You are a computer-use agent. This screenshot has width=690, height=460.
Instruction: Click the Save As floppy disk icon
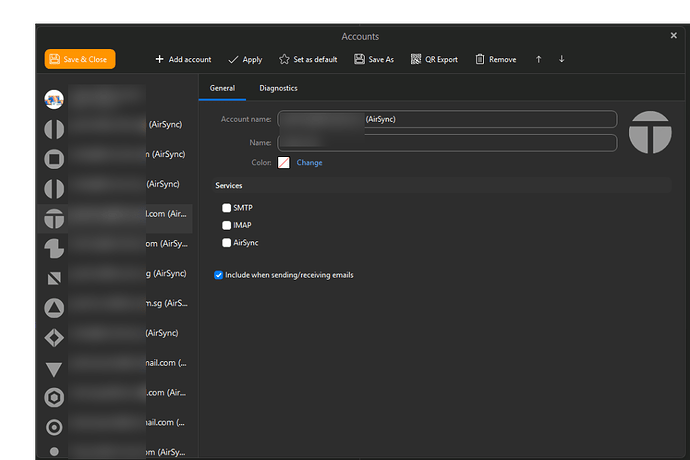pyautogui.click(x=360, y=59)
